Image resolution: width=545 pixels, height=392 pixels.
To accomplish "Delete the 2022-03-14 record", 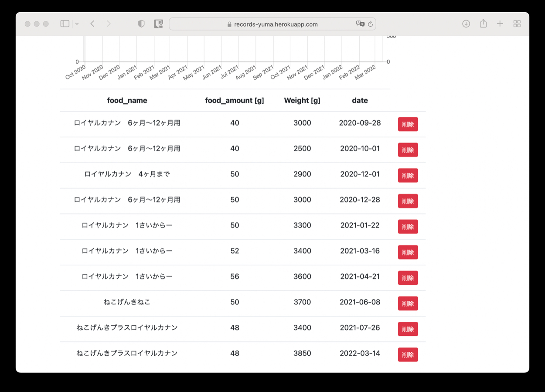I will point(408,355).
